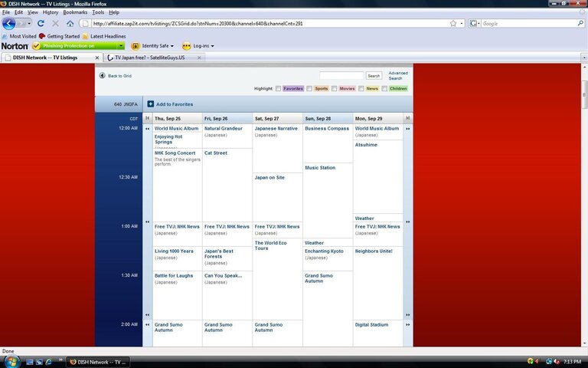The height and width of the screenshot is (368, 588).
Task: Open the History menu
Action: pyautogui.click(x=51, y=12)
